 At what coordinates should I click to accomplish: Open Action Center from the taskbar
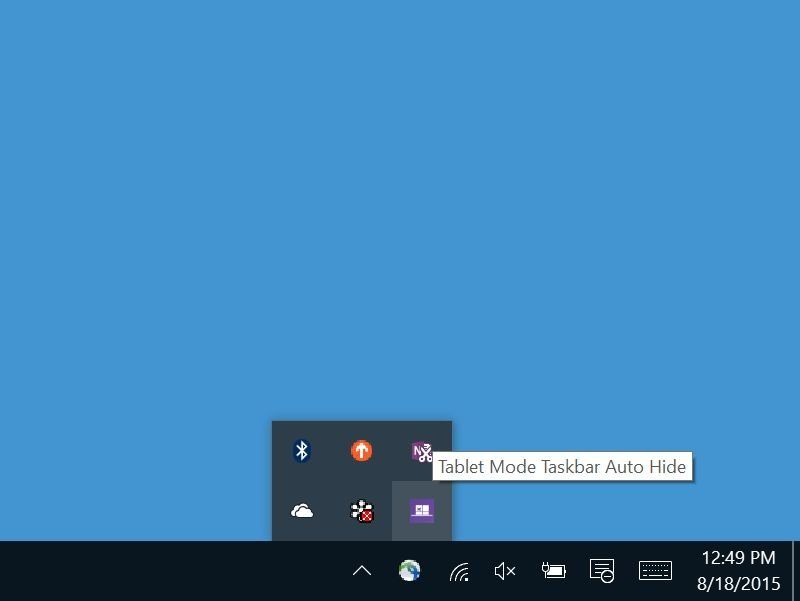coord(601,571)
